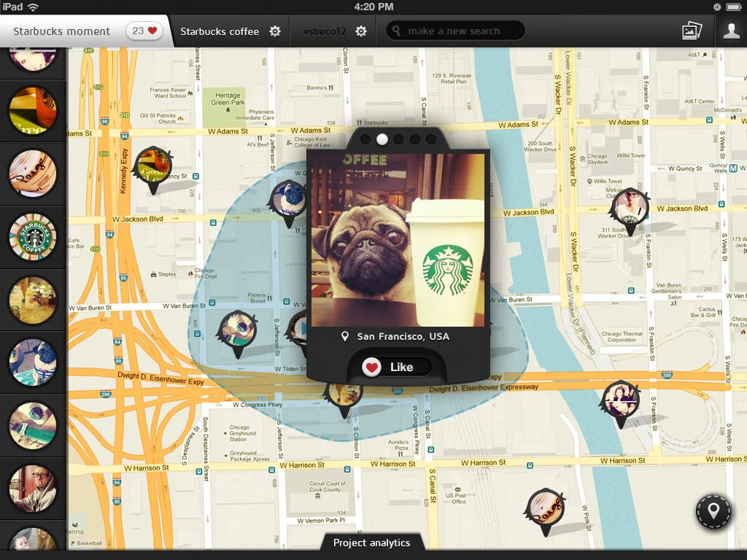This screenshot has width=747, height=560.
Task: Click the location pin icon beside San Francisco
Action: tap(345, 337)
